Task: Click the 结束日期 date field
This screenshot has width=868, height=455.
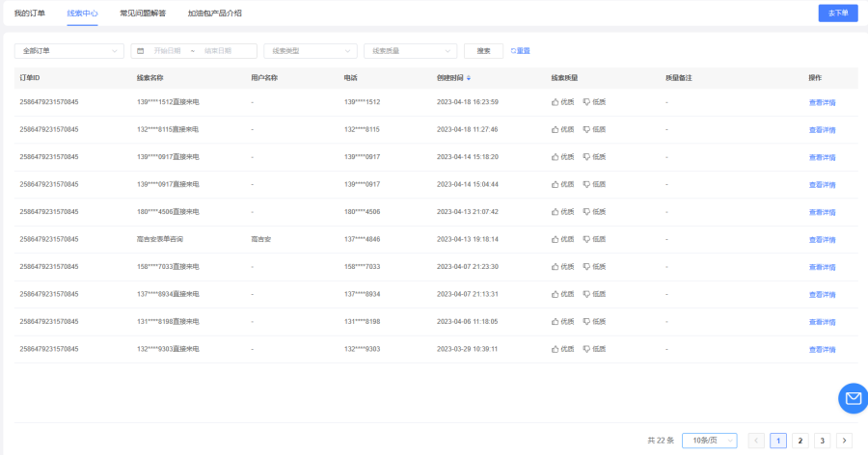Action: 218,51
